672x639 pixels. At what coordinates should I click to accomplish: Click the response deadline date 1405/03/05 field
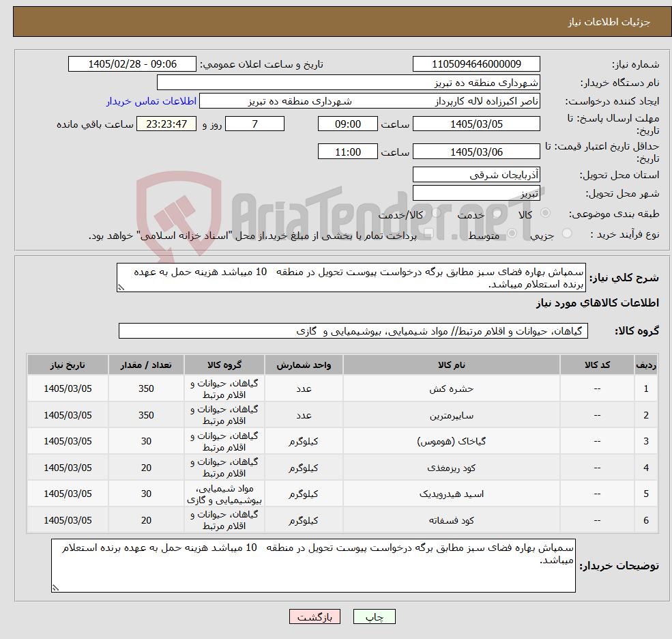point(476,124)
